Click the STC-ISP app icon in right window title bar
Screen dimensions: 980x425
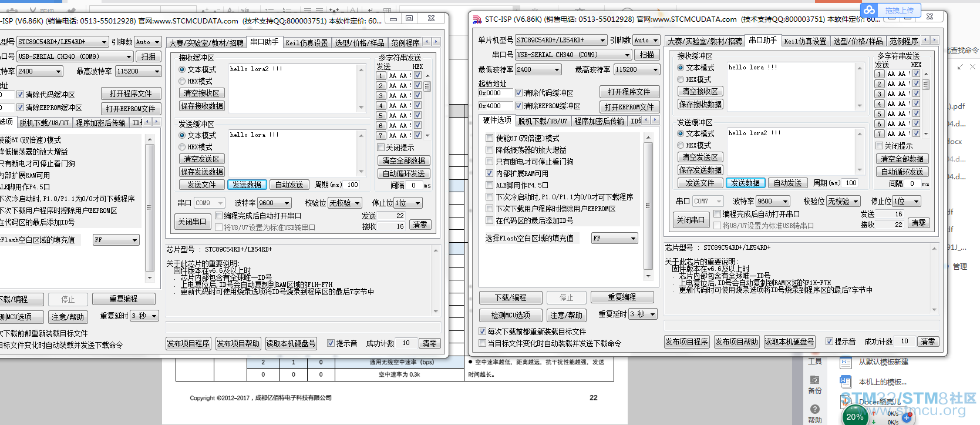coord(477,19)
